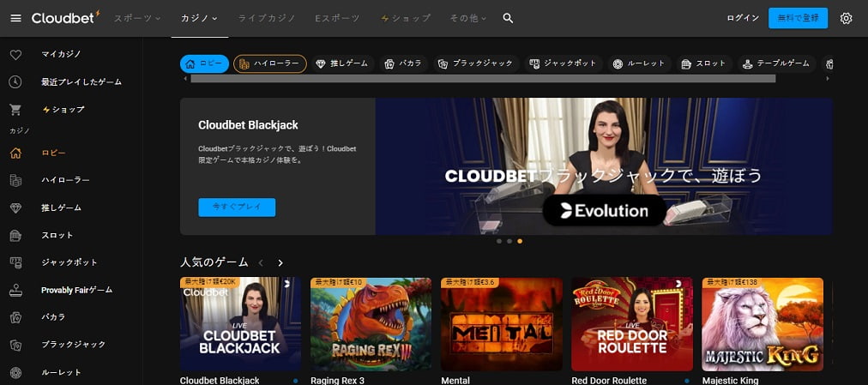
Task: Select the 推しゲーム category chip
Action: pyautogui.click(x=342, y=64)
